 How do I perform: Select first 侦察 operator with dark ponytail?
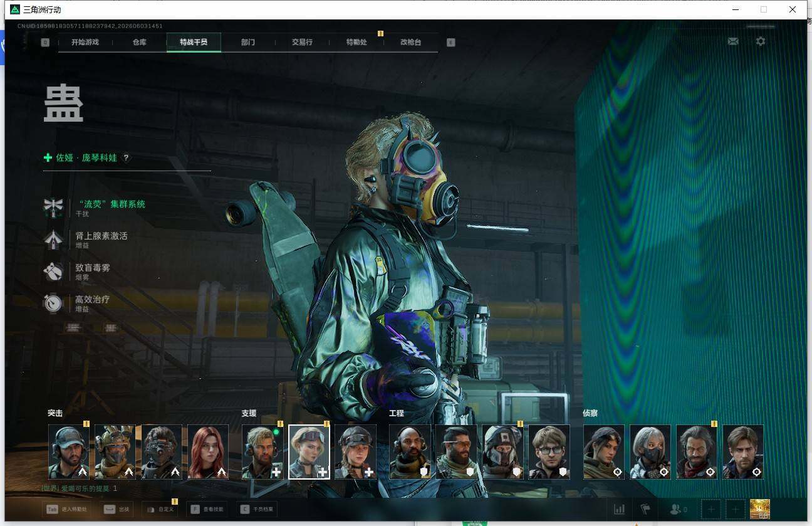click(604, 452)
